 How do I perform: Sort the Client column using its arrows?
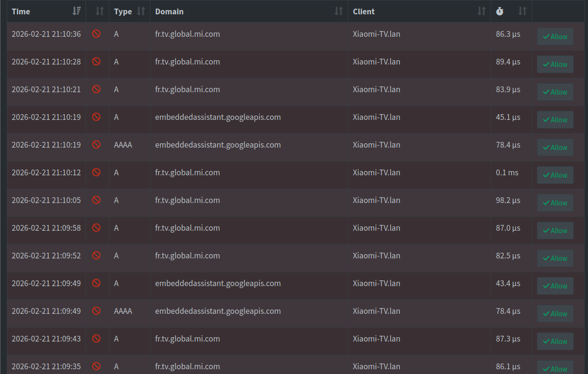[x=481, y=11]
